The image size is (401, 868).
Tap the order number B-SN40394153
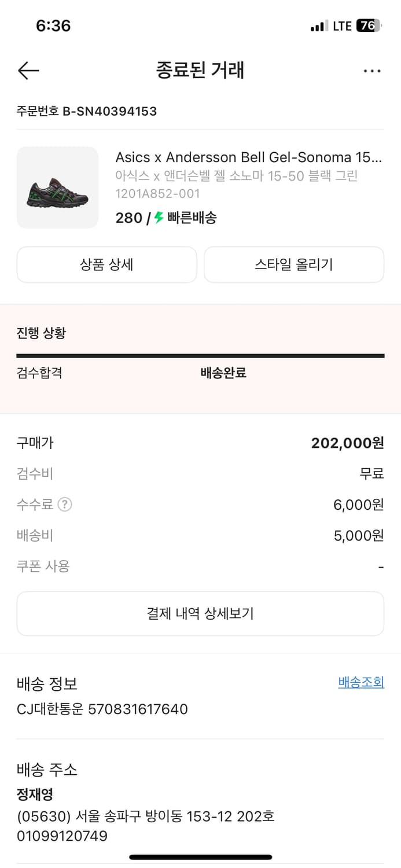pos(87,111)
